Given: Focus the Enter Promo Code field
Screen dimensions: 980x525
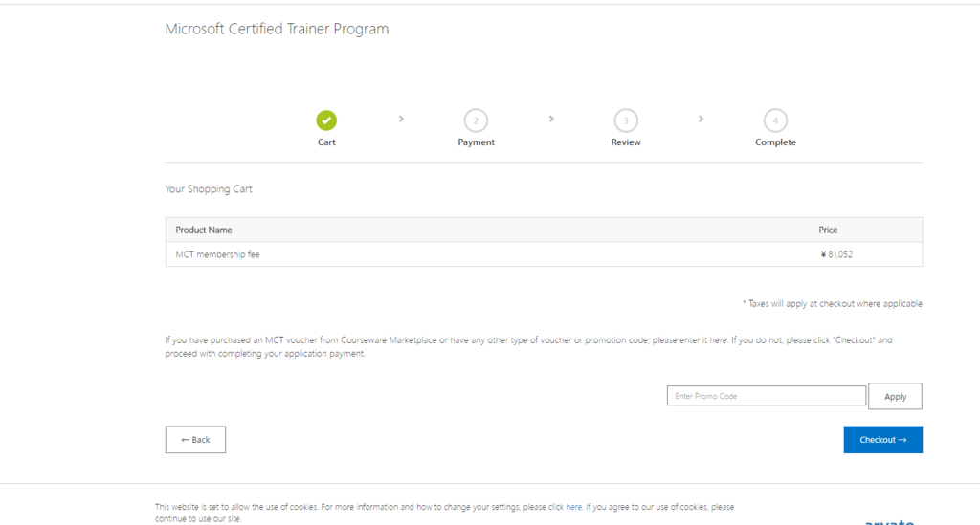Looking at the screenshot, I should (767, 396).
